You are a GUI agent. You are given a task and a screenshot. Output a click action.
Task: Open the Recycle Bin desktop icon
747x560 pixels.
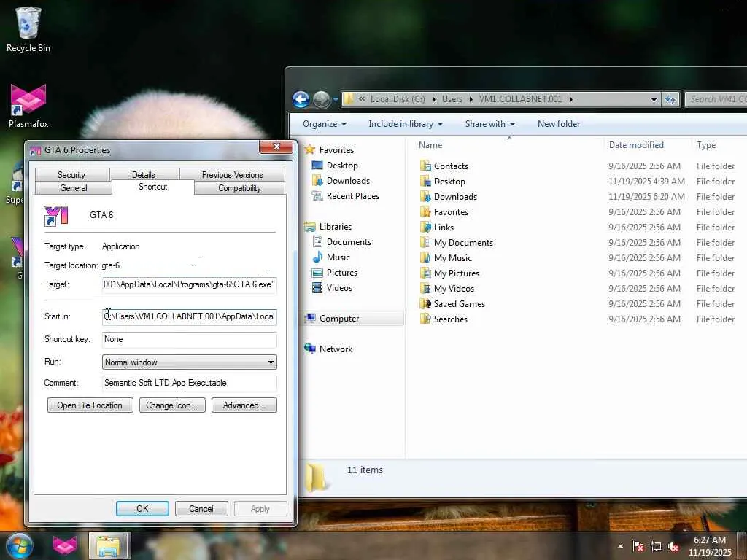tap(28, 29)
